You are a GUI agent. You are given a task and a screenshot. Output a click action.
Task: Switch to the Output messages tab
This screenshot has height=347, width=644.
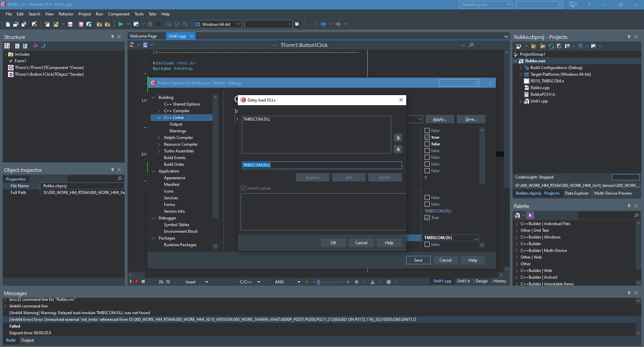pos(28,340)
